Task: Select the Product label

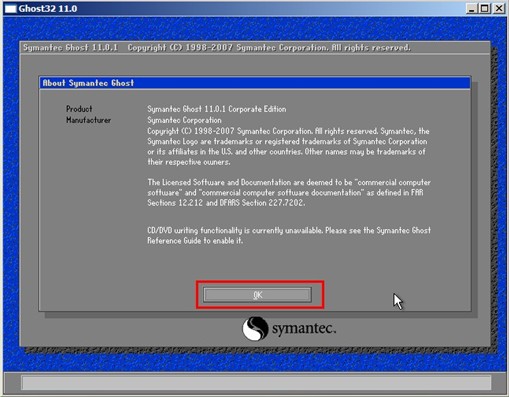Action: 79,109
